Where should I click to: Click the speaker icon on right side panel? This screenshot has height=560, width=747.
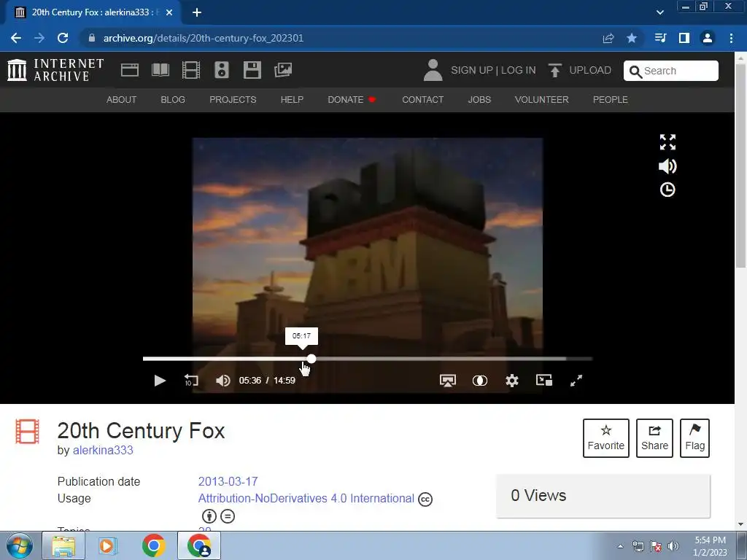pyautogui.click(x=667, y=166)
